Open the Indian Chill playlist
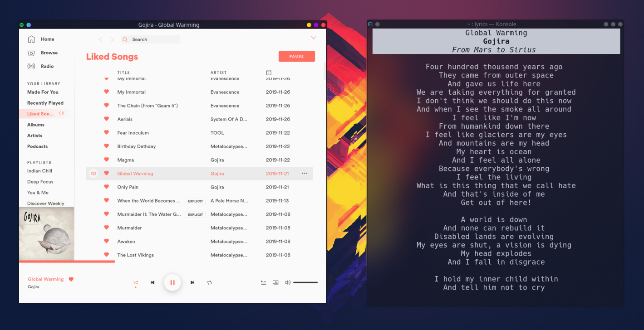Viewport: 644px width, 330px height. pyautogui.click(x=39, y=171)
